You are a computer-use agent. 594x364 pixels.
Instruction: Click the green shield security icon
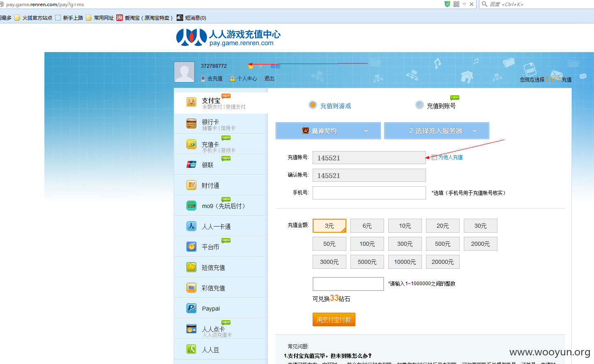pyautogui.click(x=447, y=4)
